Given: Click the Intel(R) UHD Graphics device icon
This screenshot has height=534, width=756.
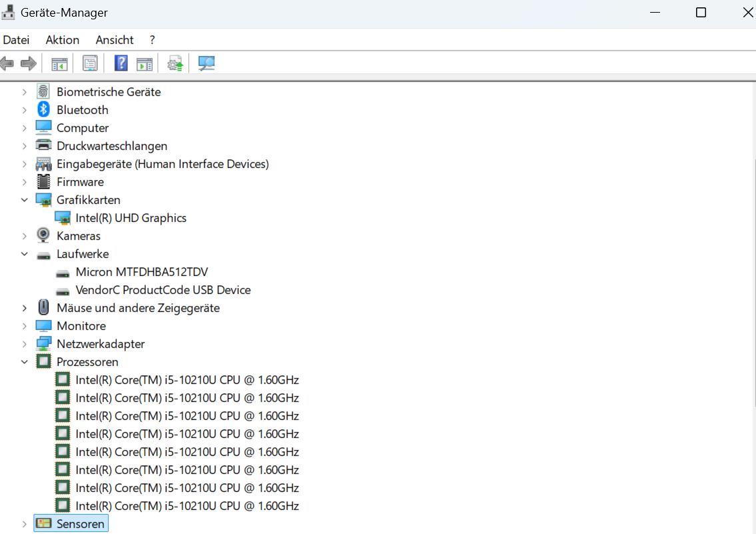Looking at the screenshot, I should (63, 218).
